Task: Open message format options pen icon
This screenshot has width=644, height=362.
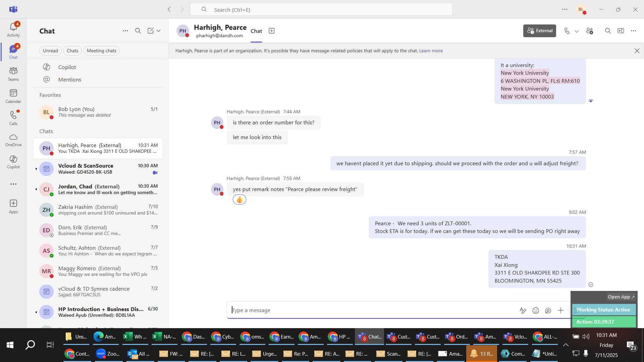Action: [523, 310]
